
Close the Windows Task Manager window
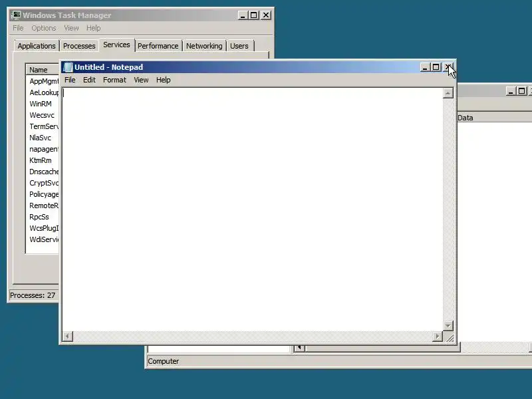[x=266, y=15]
